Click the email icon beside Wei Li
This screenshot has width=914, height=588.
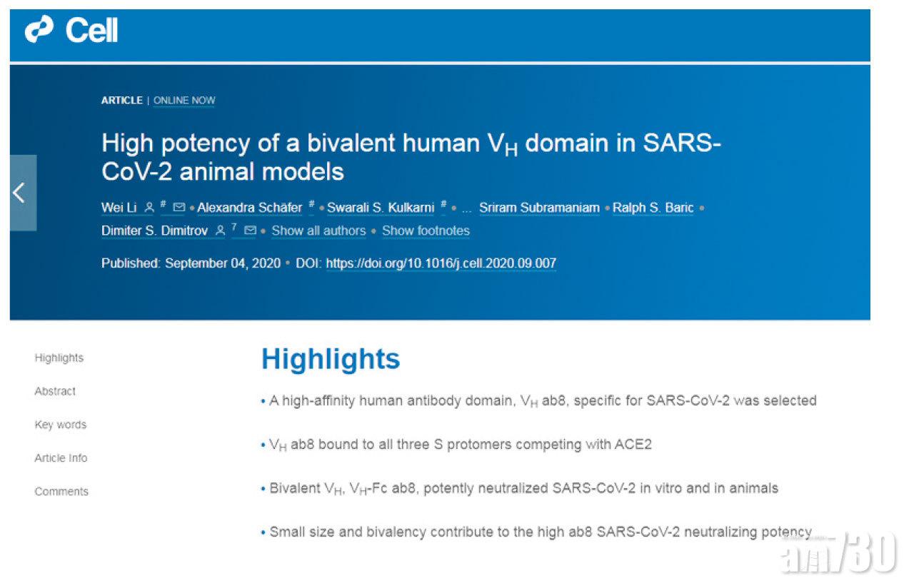pos(179,208)
